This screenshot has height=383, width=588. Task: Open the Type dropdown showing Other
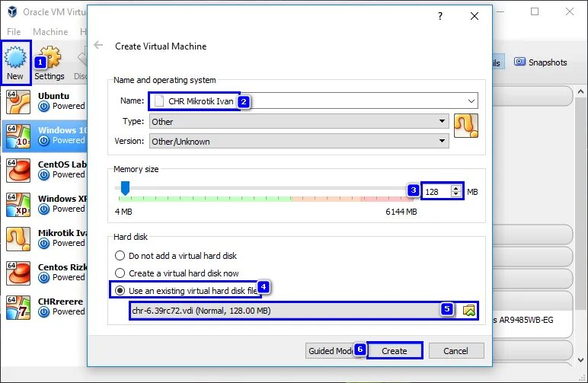(299, 121)
